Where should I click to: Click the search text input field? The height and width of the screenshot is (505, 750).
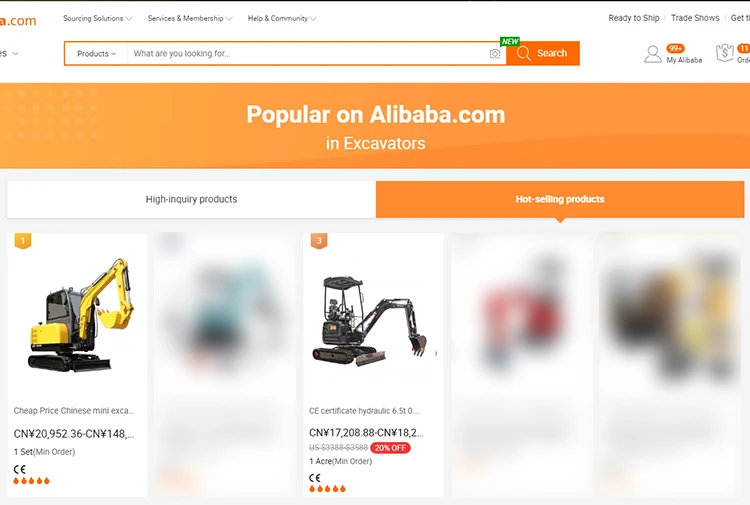pyautogui.click(x=308, y=54)
